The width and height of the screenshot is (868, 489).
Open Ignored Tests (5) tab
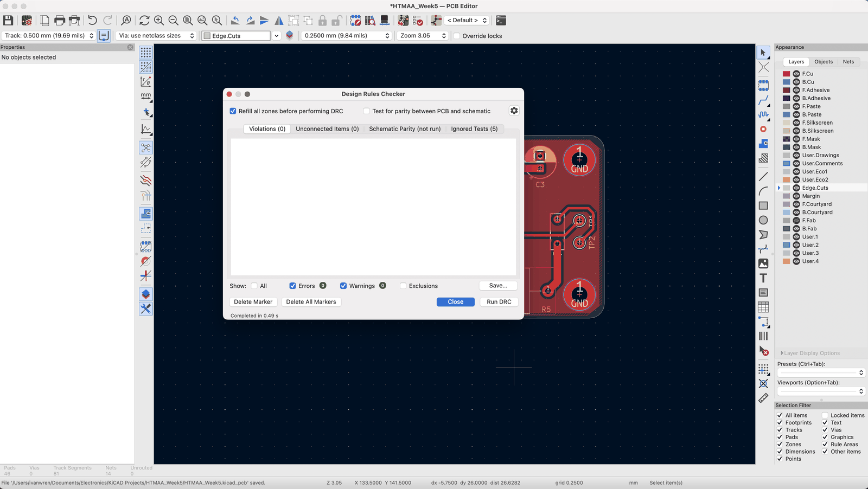474,129
